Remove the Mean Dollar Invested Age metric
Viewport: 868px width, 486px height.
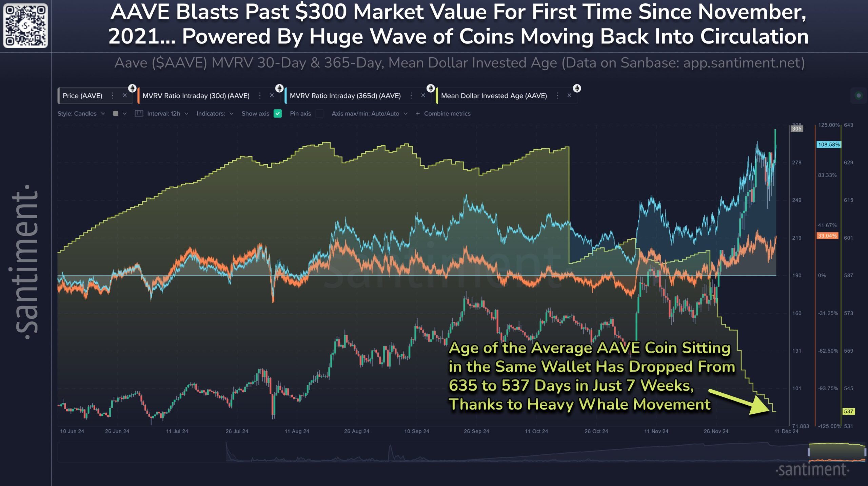pyautogui.click(x=570, y=95)
